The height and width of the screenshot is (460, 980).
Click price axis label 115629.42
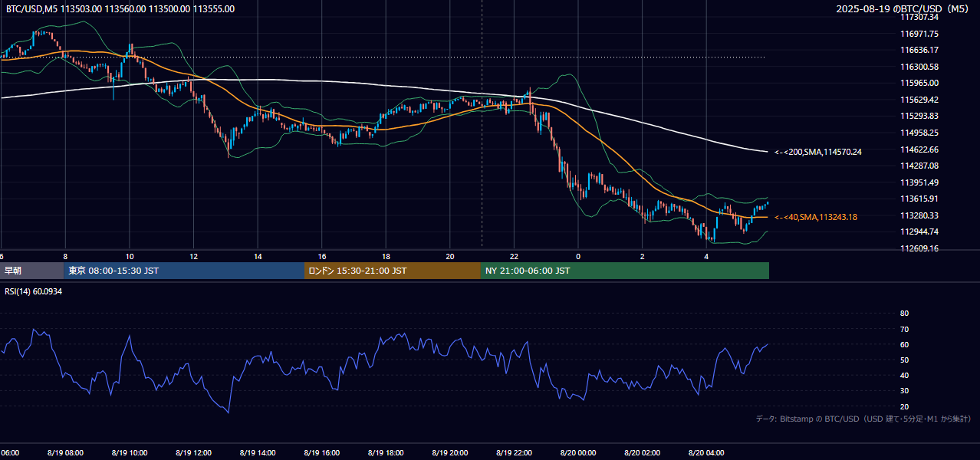pos(919,100)
